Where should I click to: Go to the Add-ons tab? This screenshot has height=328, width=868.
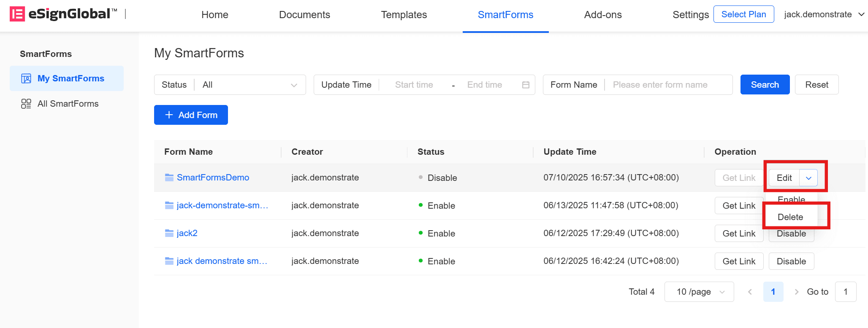[x=603, y=15]
